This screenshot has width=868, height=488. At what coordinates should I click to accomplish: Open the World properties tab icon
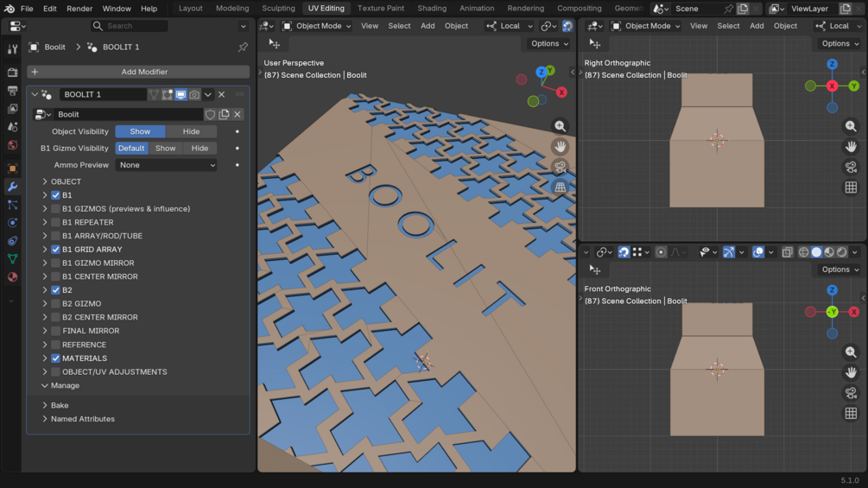coord(12,145)
